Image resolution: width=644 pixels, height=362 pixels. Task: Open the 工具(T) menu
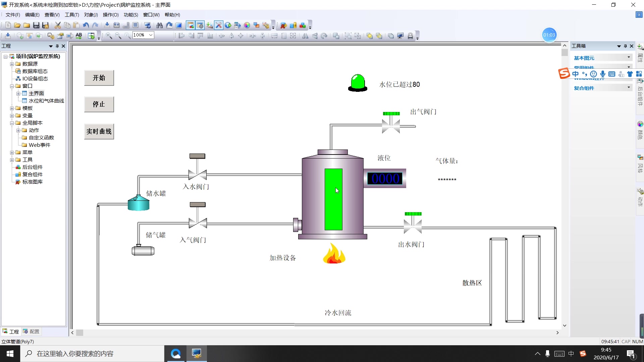click(71, 15)
